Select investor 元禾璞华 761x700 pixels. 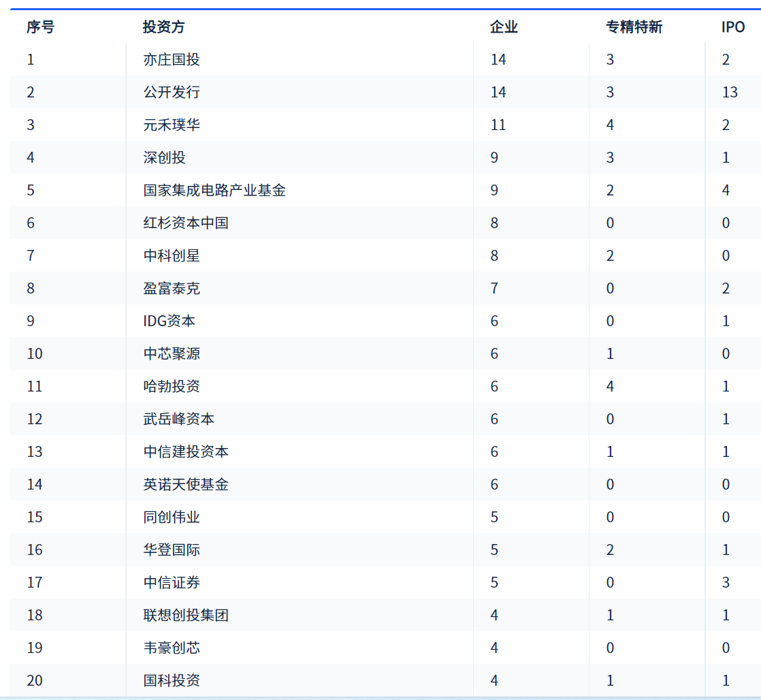pyautogui.click(x=172, y=125)
